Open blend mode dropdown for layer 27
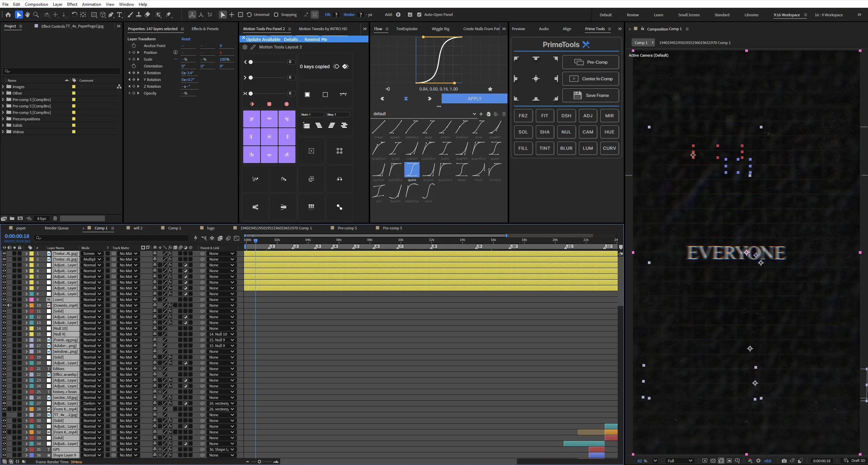The image size is (868, 465). coord(92,403)
